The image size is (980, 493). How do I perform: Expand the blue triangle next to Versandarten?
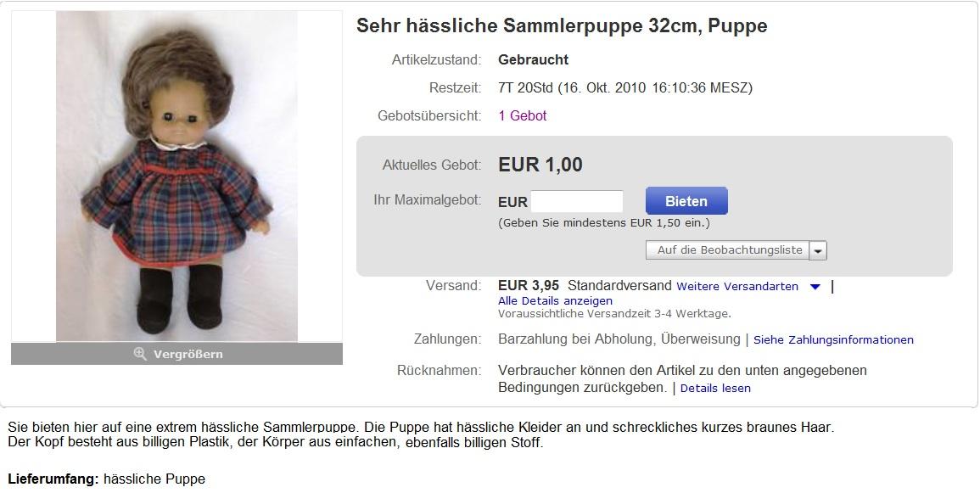815,287
